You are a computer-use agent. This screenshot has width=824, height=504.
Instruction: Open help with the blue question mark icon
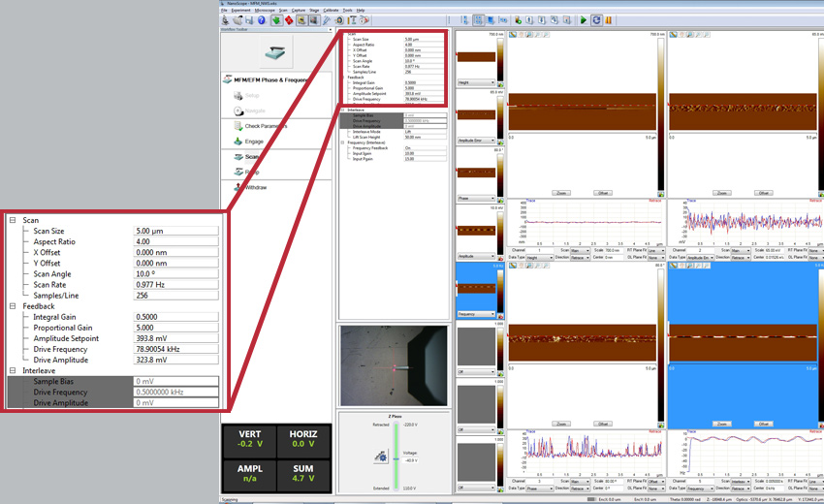[x=261, y=20]
